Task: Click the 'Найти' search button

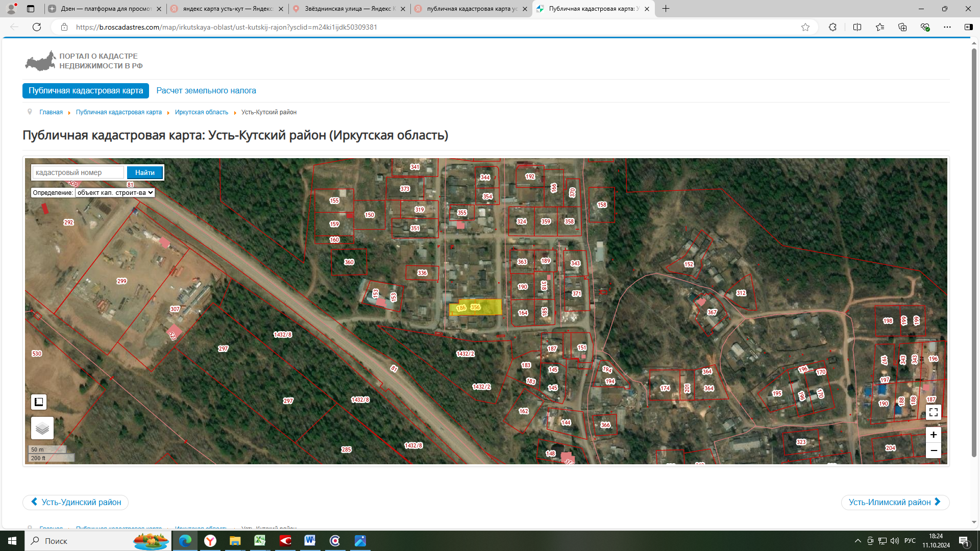Action: tap(145, 172)
